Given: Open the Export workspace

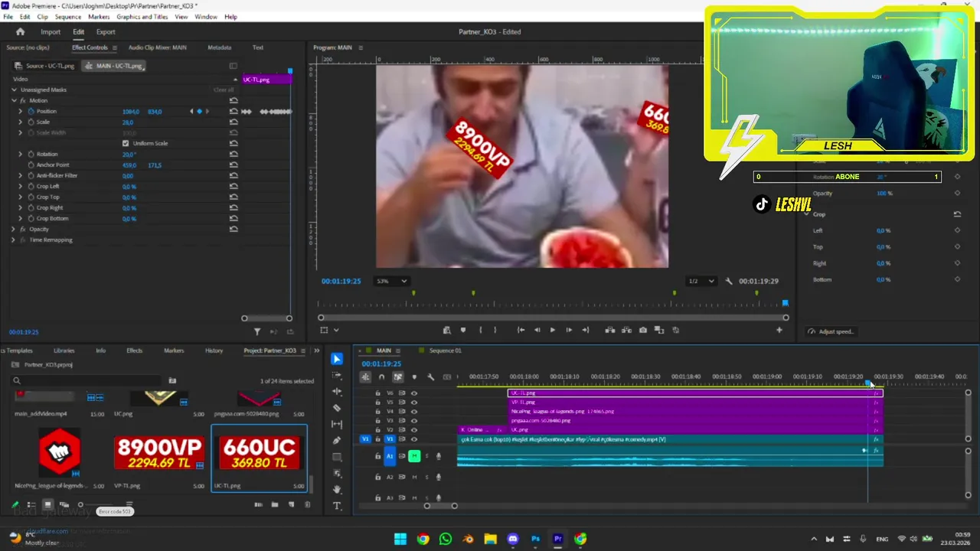Looking at the screenshot, I should (x=106, y=31).
